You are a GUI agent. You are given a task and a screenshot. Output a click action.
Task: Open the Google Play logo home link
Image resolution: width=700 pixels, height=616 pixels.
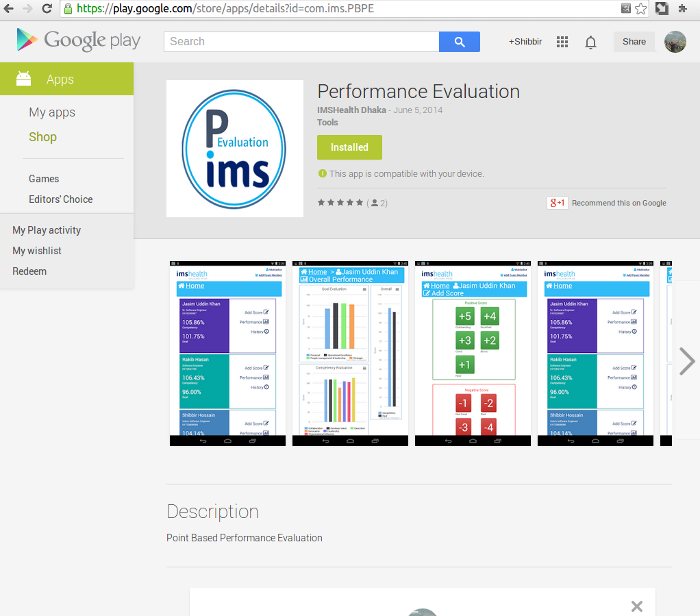(x=78, y=40)
